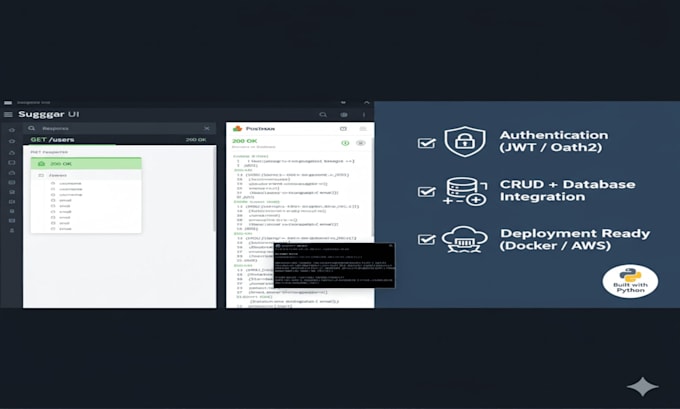This screenshot has width=680, height=409.
Task: Click the cloud container Deployment icon
Action: (x=464, y=239)
